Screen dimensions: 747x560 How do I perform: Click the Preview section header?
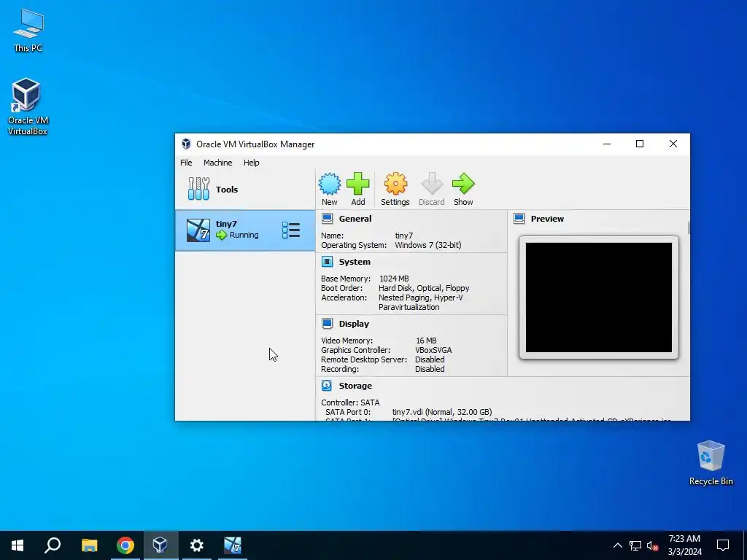pos(547,219)
